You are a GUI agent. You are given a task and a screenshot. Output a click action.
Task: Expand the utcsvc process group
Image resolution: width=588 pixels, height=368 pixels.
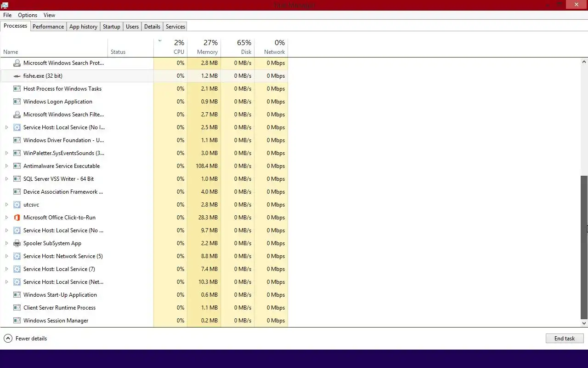(6, 205)
